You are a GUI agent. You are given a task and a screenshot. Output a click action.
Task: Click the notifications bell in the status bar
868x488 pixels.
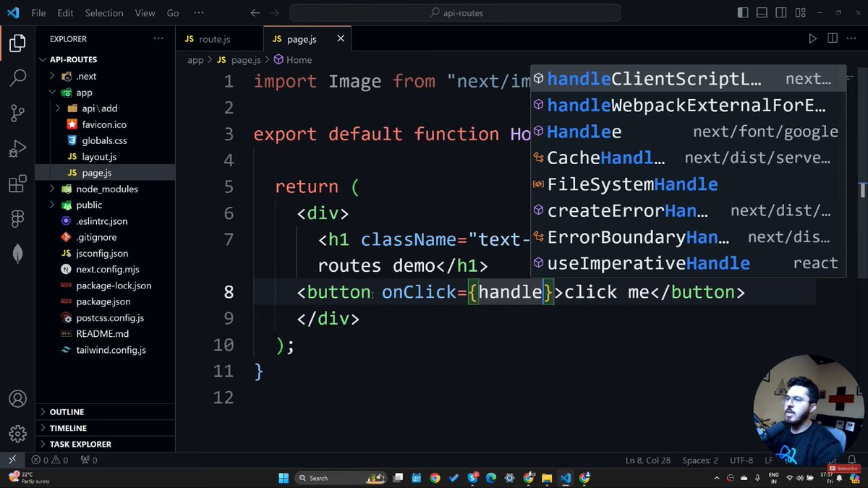(852, 460)
